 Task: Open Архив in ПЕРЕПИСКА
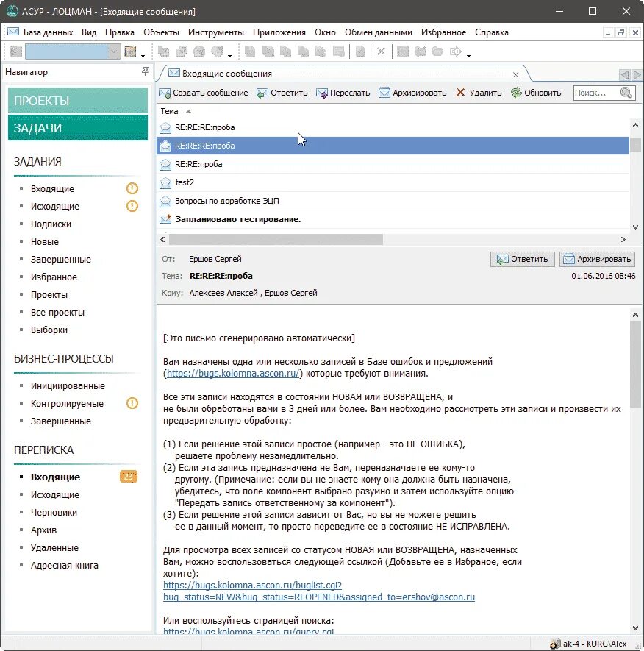click(x=43, y=530)
